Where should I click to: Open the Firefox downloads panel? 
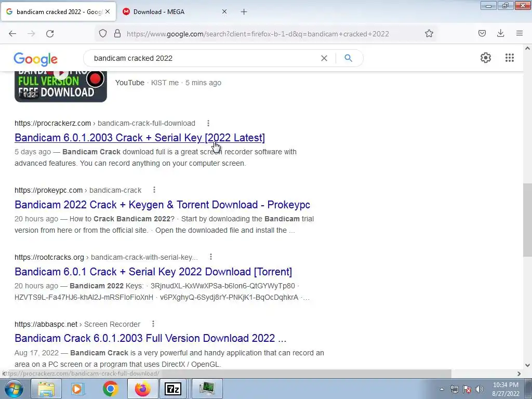(x=500, y=33)
